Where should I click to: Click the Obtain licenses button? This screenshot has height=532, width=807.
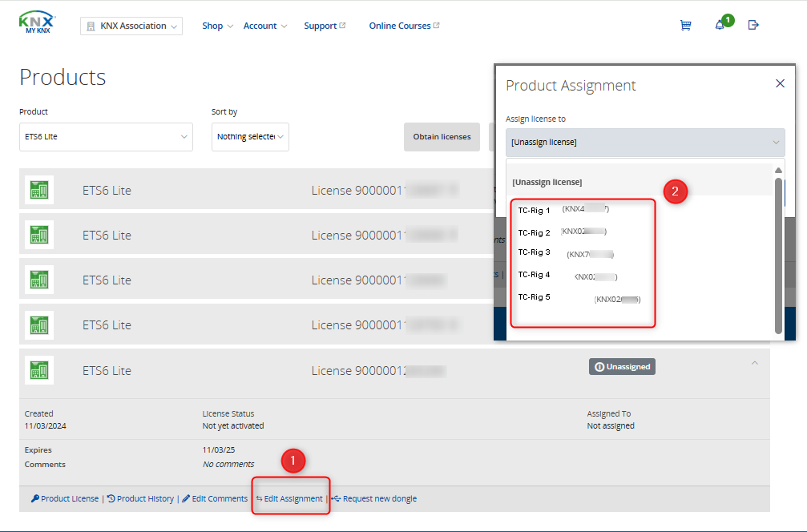pos(442,137)
